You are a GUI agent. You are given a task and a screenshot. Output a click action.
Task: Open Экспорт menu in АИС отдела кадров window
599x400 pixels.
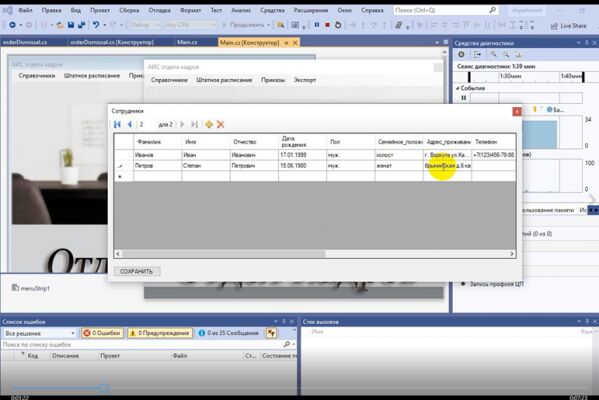[305, 80]
